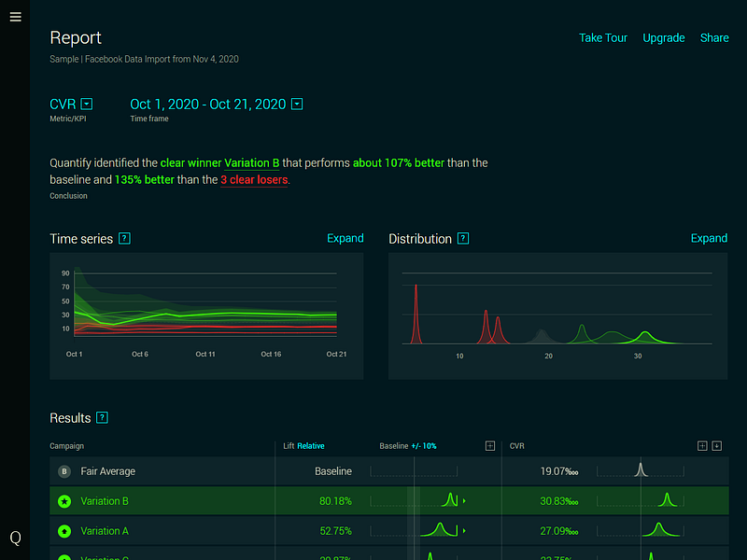Click the Q logo at bottom left
Screen dimensions: 747x560
coord(15,538)
